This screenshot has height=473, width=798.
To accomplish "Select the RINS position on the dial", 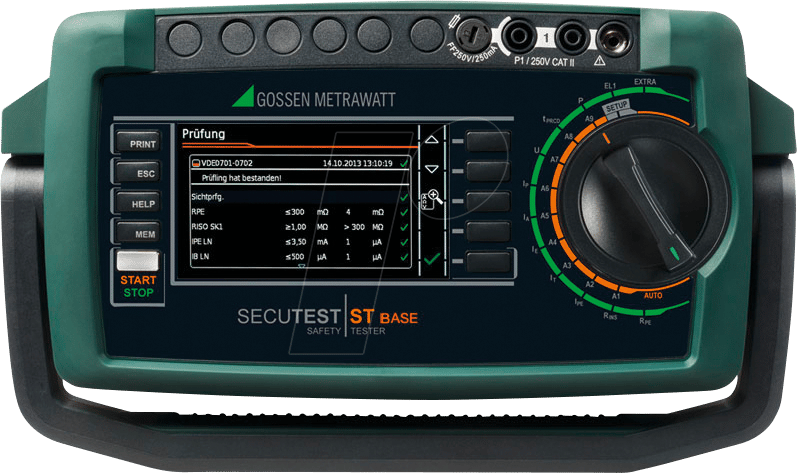I will (x=610, y=316).
